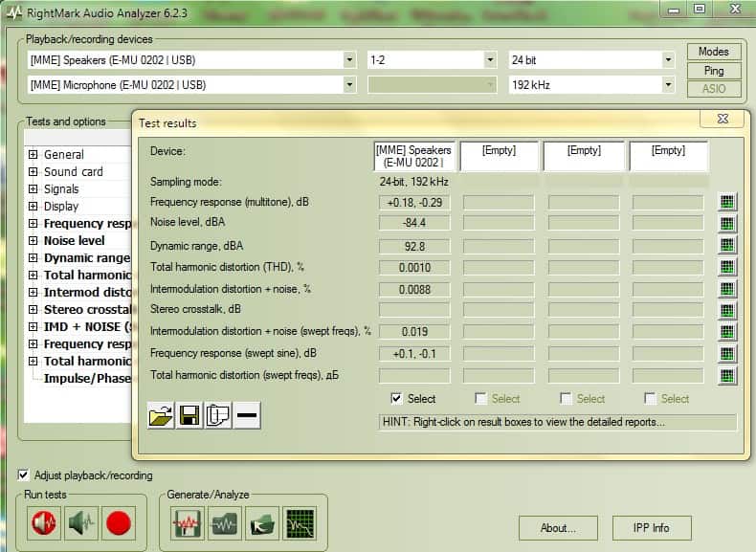Open IMD swept freqs graph icon
756x552 pixels.
point(727,332)
